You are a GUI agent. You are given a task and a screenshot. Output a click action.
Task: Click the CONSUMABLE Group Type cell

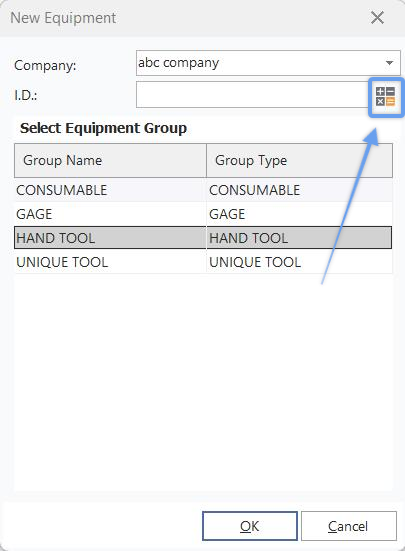(300, 190)
